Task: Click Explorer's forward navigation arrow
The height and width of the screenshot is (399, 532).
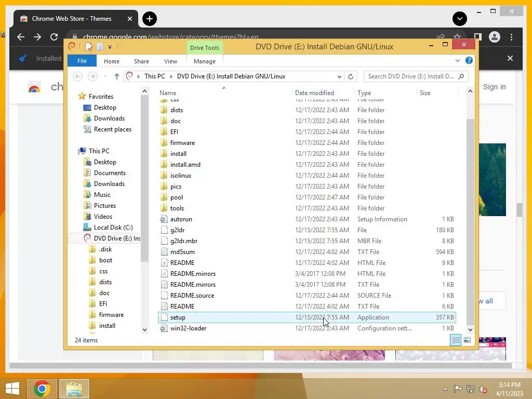Action: pyautogui.click(x=92, y=76)
